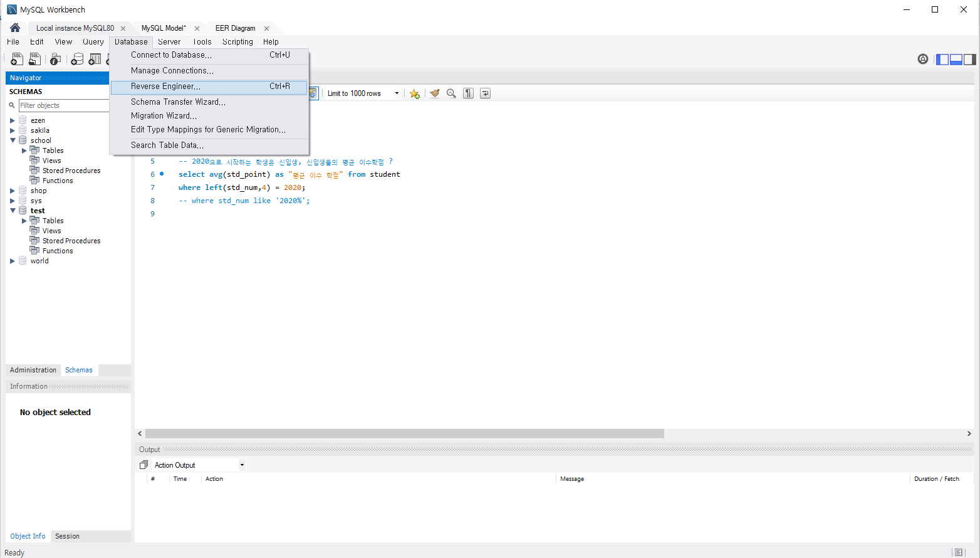
Task: Open the Tools menu
Action: pos(202,41)
